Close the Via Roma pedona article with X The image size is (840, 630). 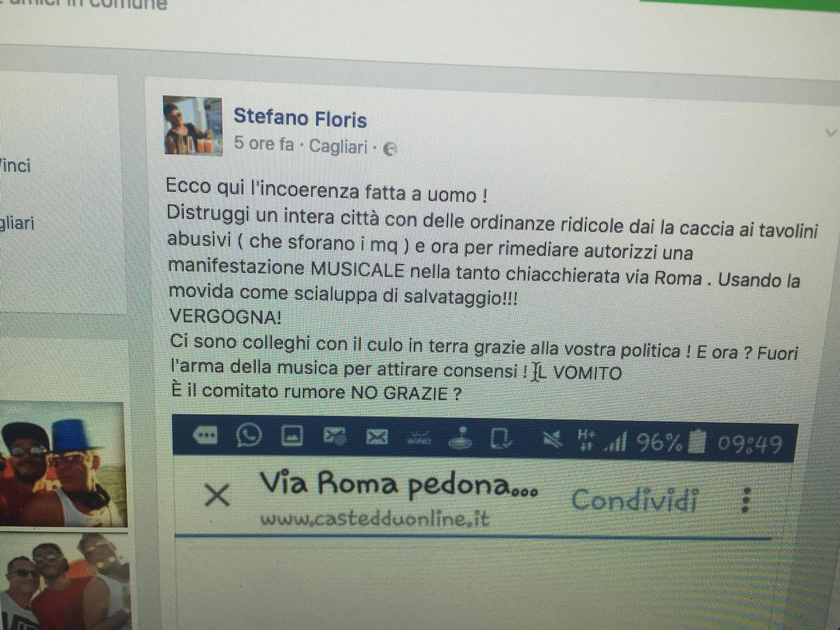pyautogui.click(x=216, y=495)
